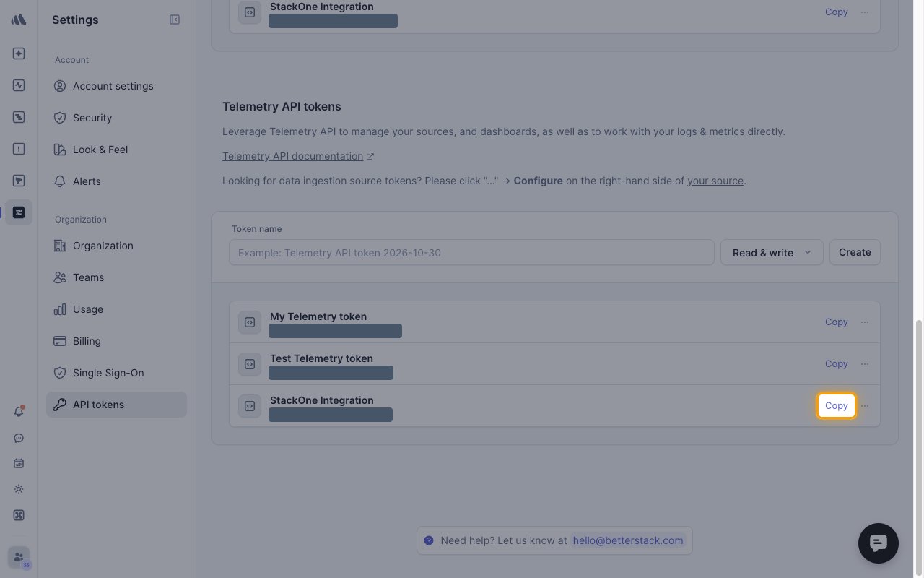924x578 pixels.
Task: Open the Alerts settings page
Action: click(x=116, y=181)
